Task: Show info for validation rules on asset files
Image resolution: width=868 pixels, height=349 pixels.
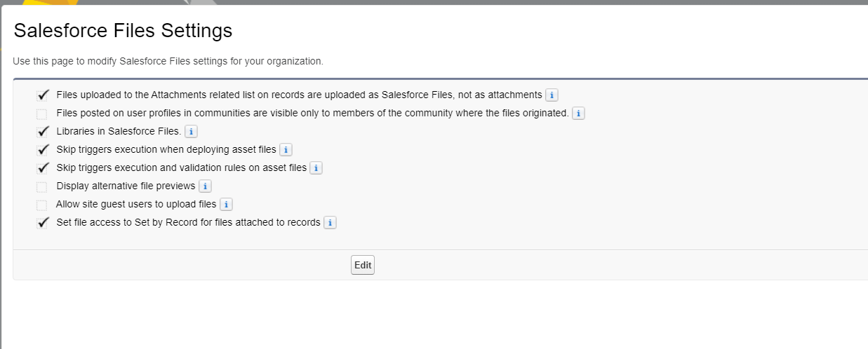Action: tap(316, 168)
